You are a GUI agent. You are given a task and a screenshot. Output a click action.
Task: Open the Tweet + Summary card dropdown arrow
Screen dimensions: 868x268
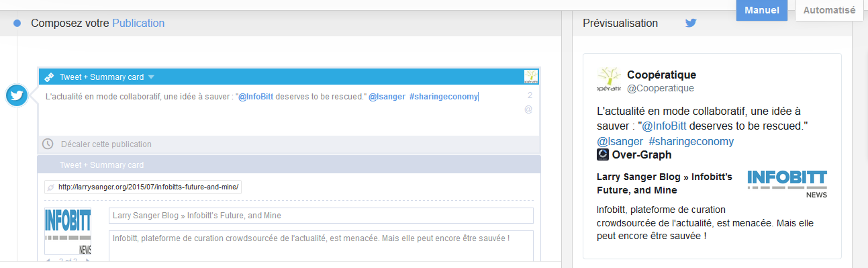(x=151, y=77)
